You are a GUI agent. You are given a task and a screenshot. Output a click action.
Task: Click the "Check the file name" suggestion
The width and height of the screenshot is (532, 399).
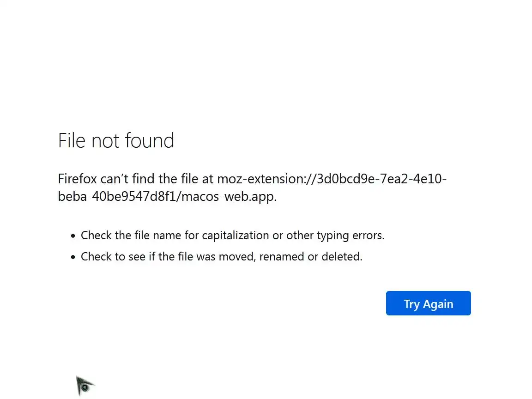point(131,236)
